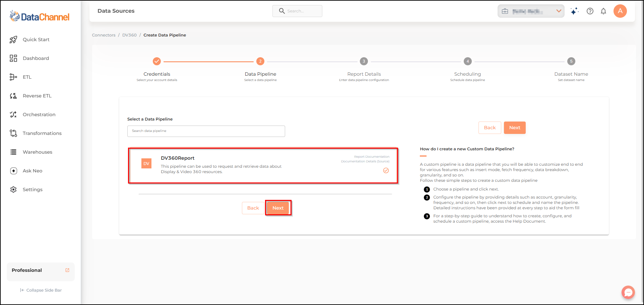644x305 pixels.
Task: Click step 5 Dataset Name circle
Action: tap(571, 61)
